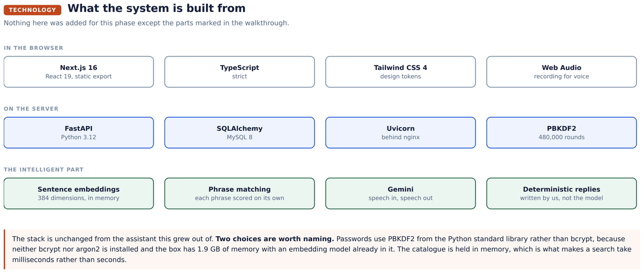Click the Deterministic replies card
The height and width of the screenshot is (273, 644).
pos(562,194)
